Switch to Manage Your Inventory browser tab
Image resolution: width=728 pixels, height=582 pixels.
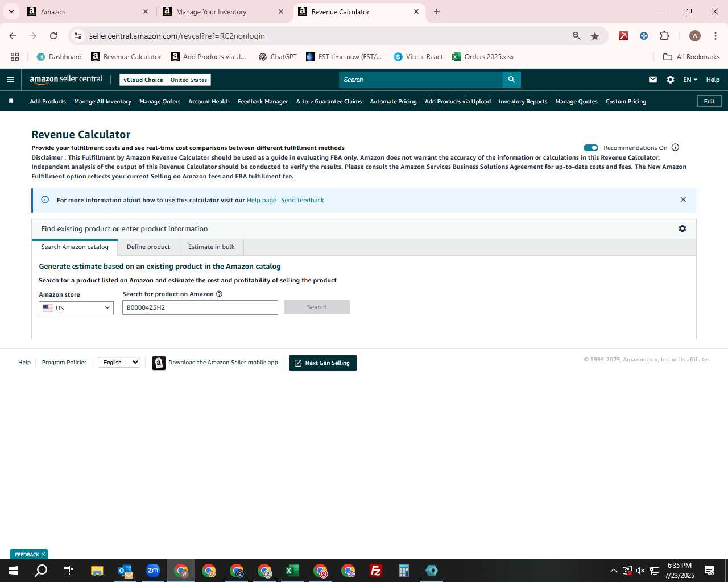coord(224,11)
